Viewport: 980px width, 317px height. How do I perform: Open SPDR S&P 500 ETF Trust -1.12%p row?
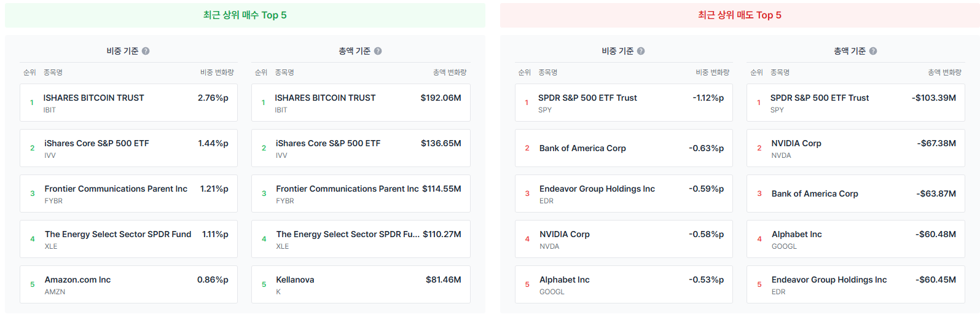[624, 103]
